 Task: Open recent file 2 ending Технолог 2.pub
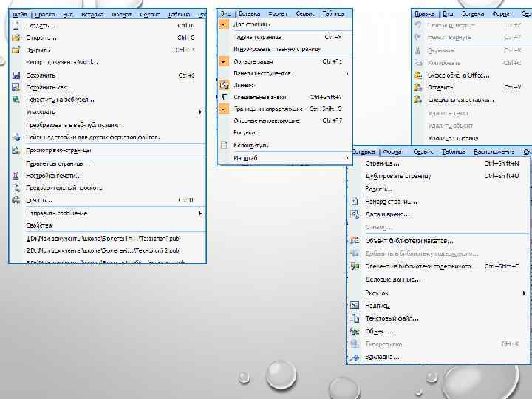click(103, 250)
